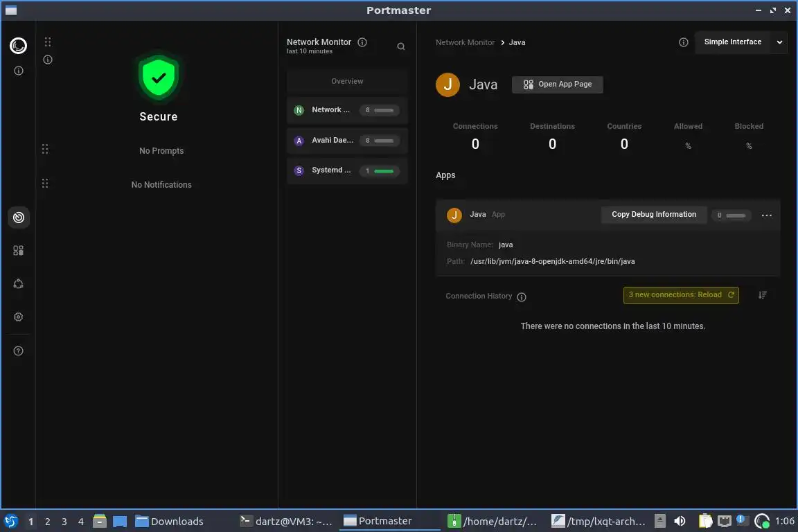Open the /tmp/lxqt-arch taskbar item
The width and height of the screenshot is (798, 532).
(598, 522)
